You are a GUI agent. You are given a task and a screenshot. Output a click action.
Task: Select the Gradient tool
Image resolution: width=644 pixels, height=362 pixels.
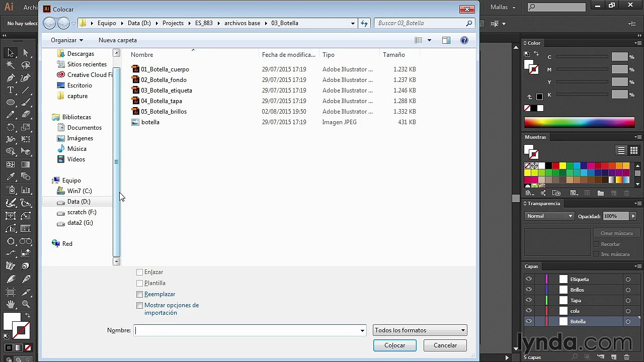coord(26,164)
